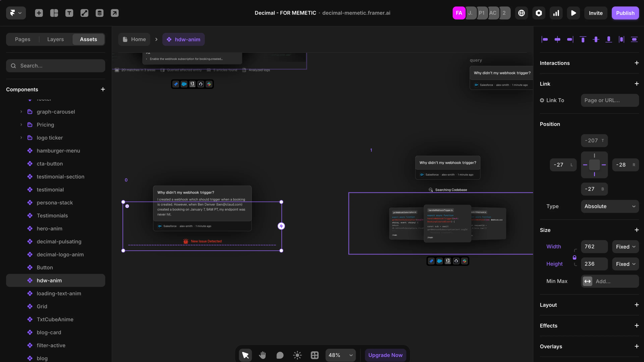
Task: Click the components search field
Action: click(56, 66)
